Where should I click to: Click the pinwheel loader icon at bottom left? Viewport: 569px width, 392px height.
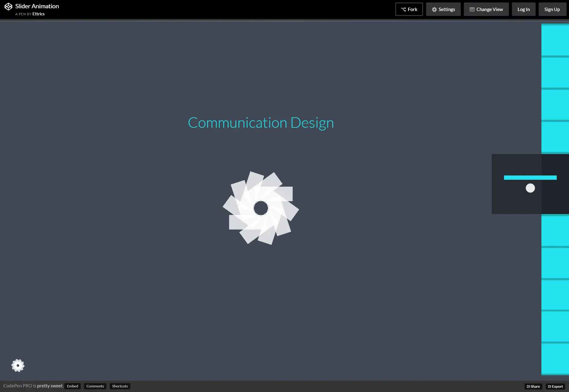coord(18,365)
